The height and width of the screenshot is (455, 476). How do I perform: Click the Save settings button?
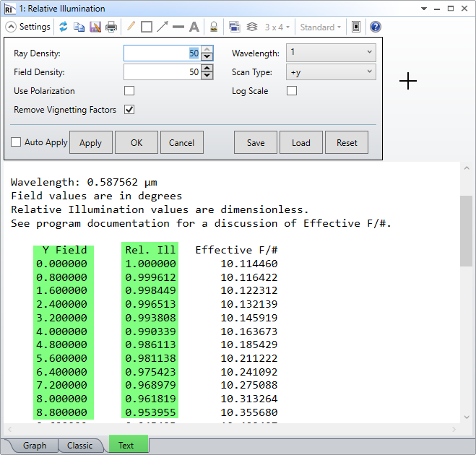pos(256,143)
